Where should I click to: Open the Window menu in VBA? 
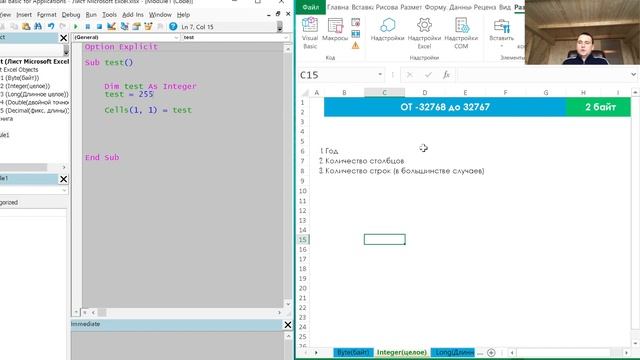coord(160,15)
